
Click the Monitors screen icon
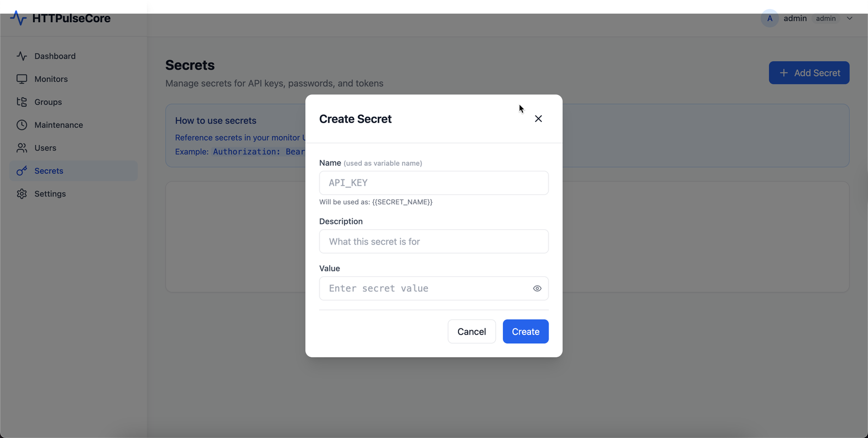[22, 79]
